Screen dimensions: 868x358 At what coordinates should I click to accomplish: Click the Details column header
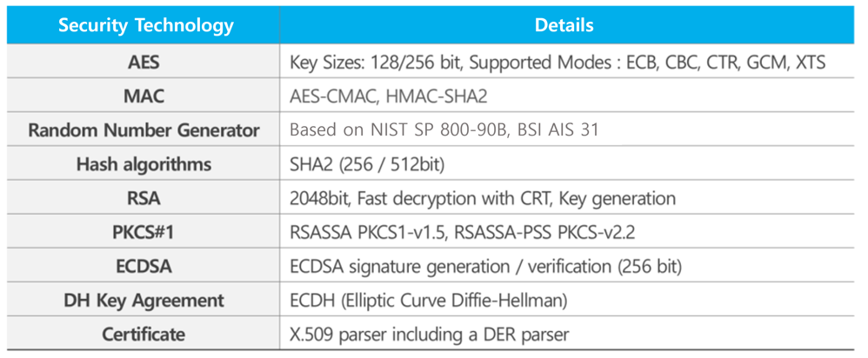pos(564,25)
